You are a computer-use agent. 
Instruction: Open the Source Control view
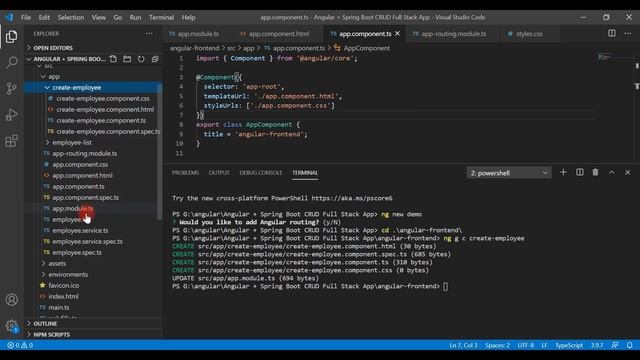pyautogui.click(x=11, y=89)
